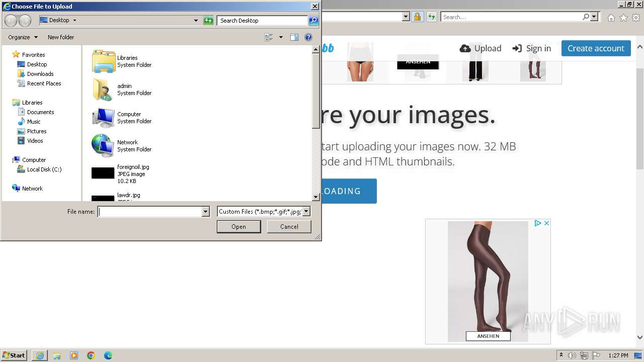644x362 pixels.
Task: Click the Search Desktop magnifier icon
Action: click(x=313, y=21)
